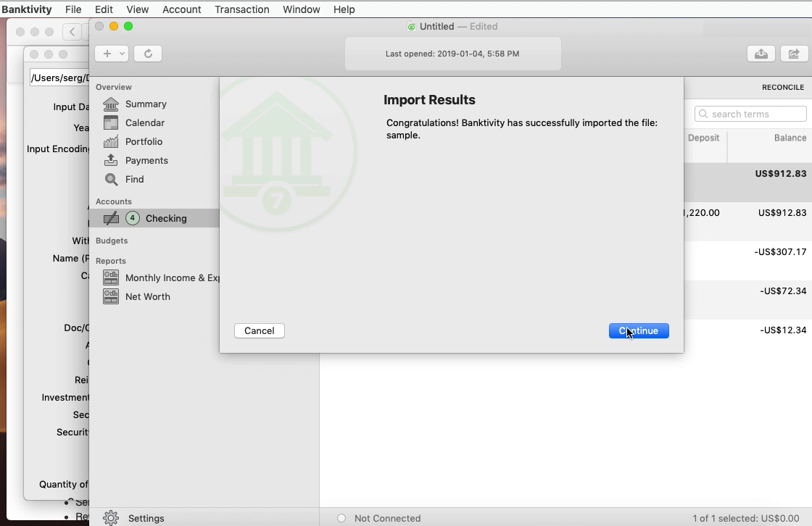Open the Portfolio chart icon

tap(111, 141)
